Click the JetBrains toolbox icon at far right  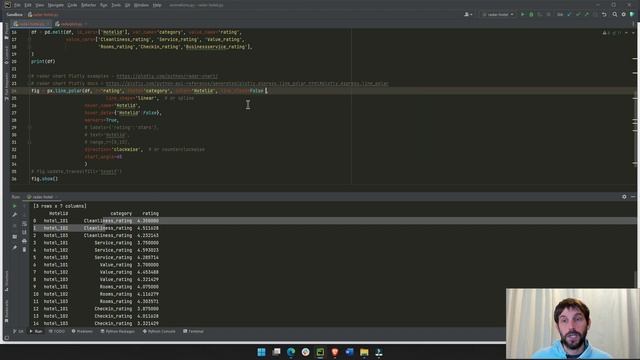coord(632,14)
